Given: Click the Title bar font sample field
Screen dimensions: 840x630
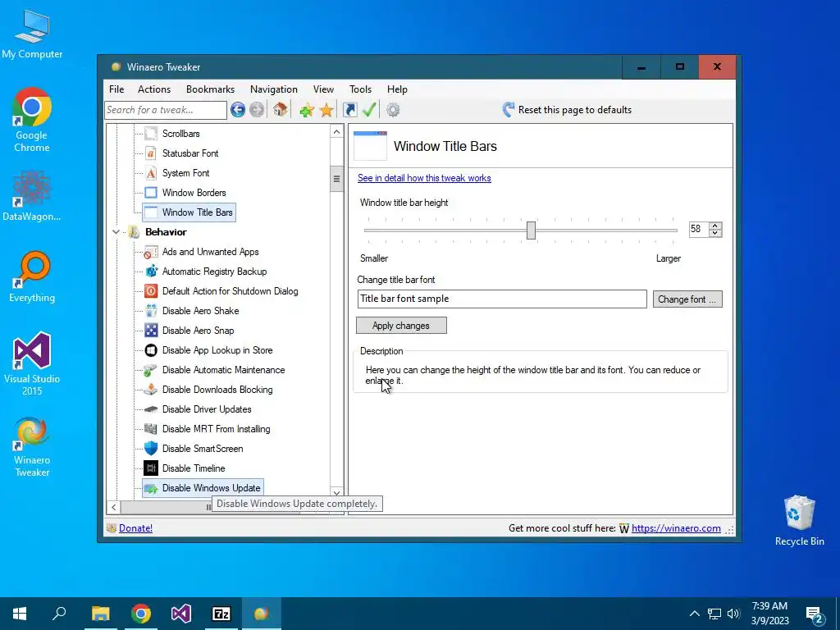Looking at the screenshot, I should click(x=502, y=299).
